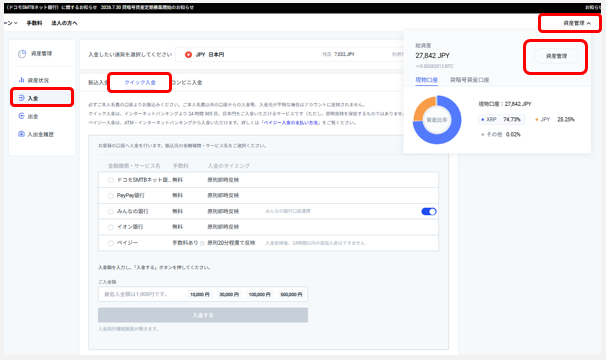Click the XRP 74.73% legend entry
The width and height of the screenshot is (606, 360).
tap(501, 119)
